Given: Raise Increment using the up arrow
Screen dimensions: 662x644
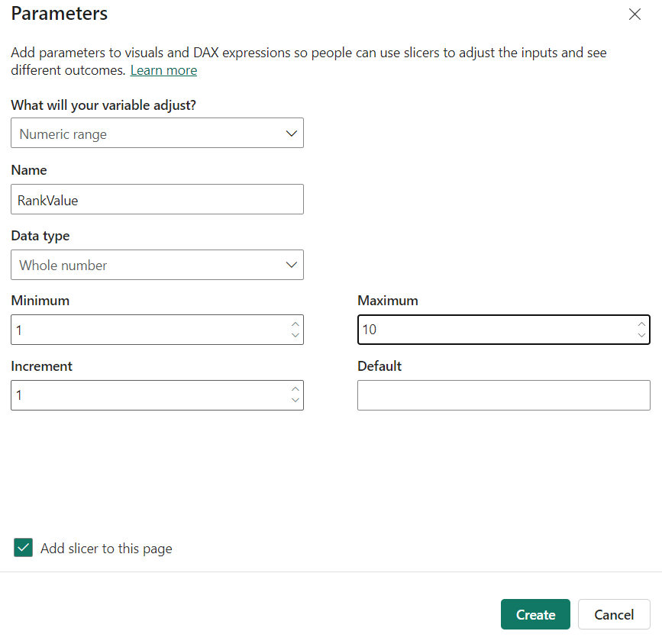Looking at the screenshot, I should click(295, 390).
